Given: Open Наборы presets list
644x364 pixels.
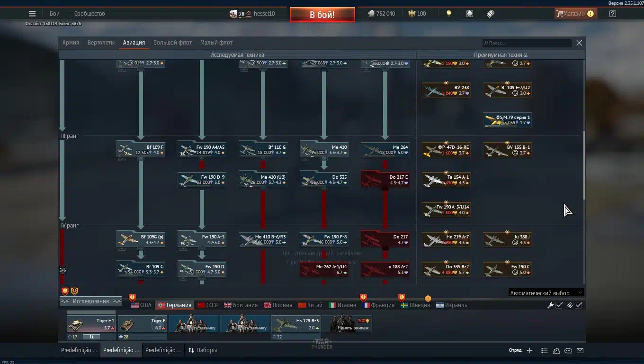Looking at the screenshot, I should (x=203, y=350).
